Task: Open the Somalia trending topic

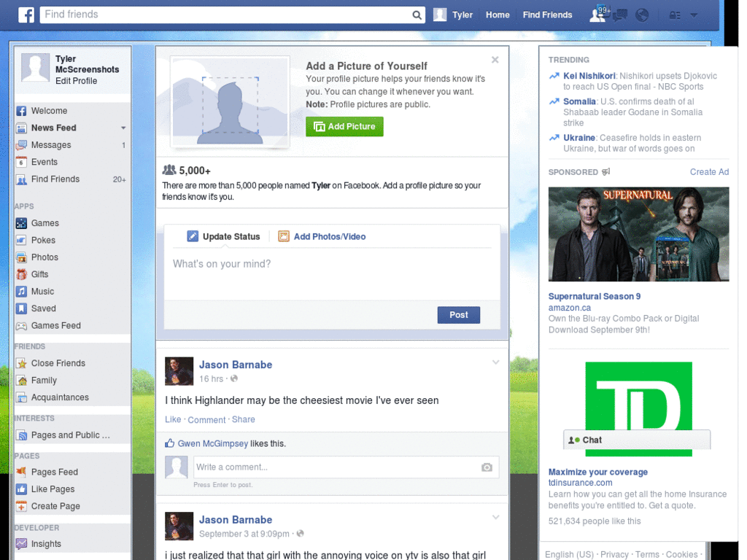Action: pos(579,101)
